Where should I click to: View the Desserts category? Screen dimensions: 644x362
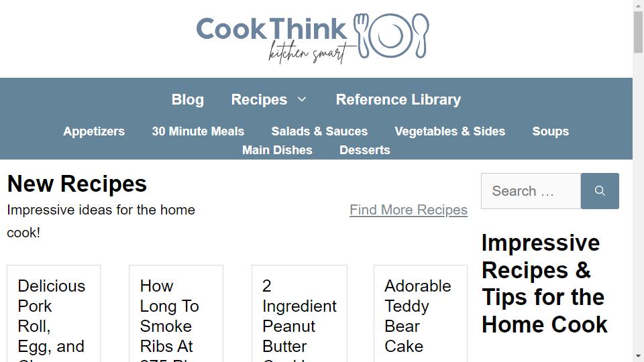365,150
